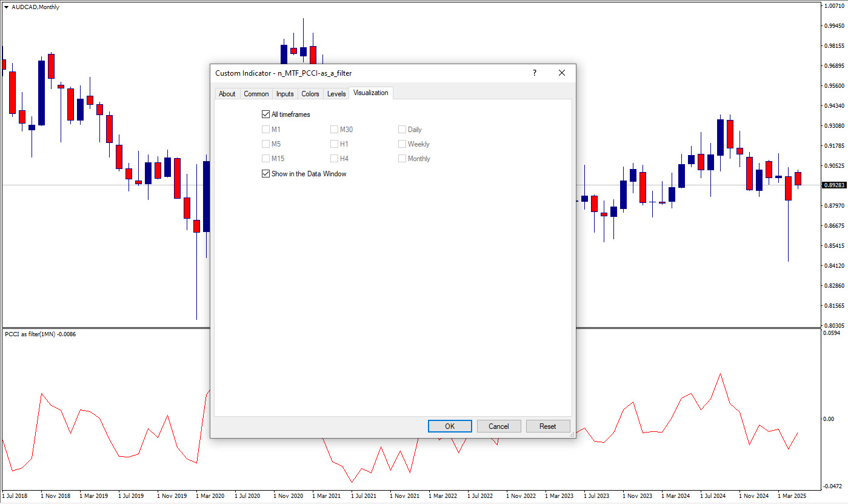The width and height of the screenshot is (848, 504).
Task: Select the Visualization tab
Action: coord(371,93)
